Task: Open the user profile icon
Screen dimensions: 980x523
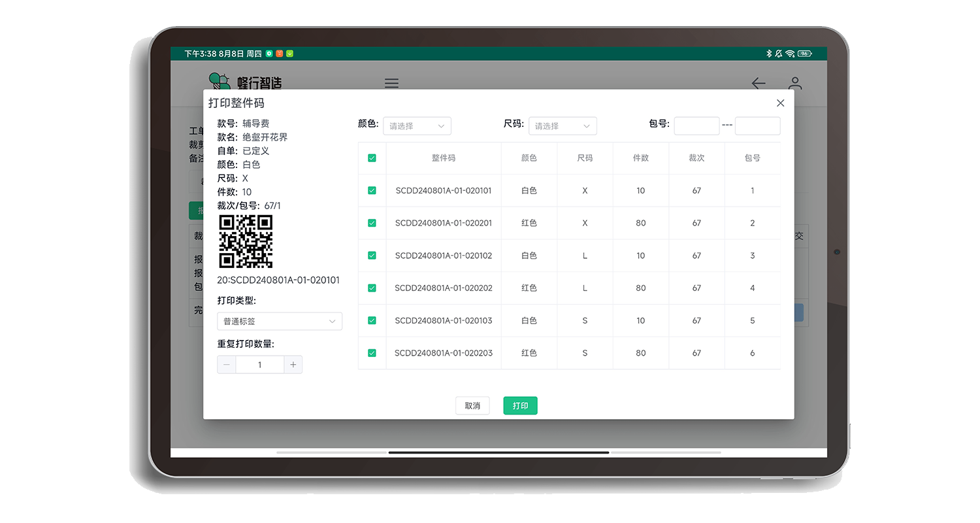Action: click(x=795, y=84)
